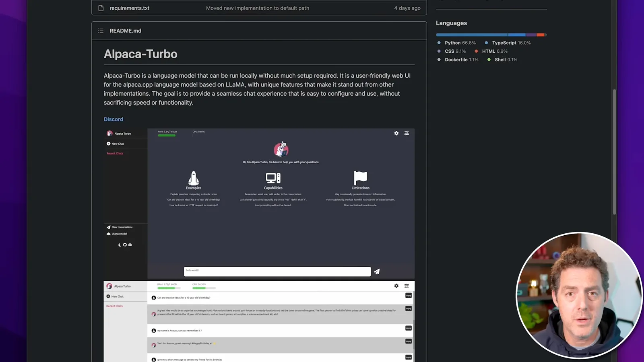Click the alpaca avatar above the greeting
Image resolution: width=644 pixels, height=362 pixels.
tap(281, 150)
